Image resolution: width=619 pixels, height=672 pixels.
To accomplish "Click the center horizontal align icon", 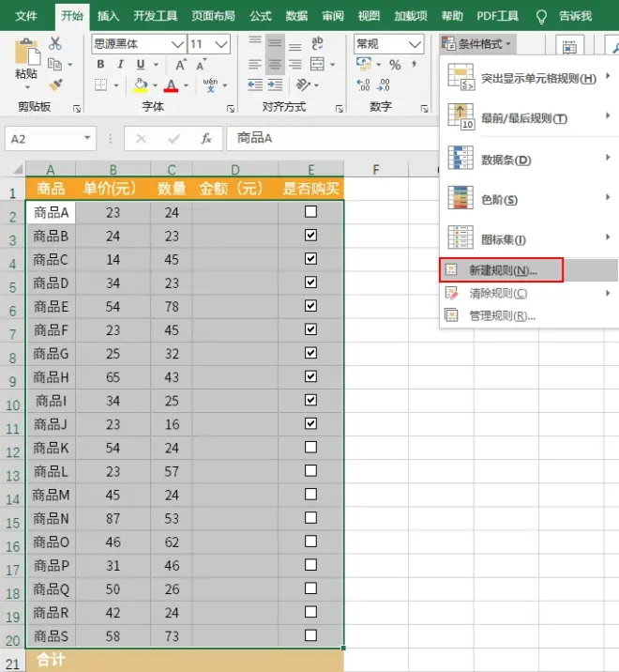I will [275, 65].
